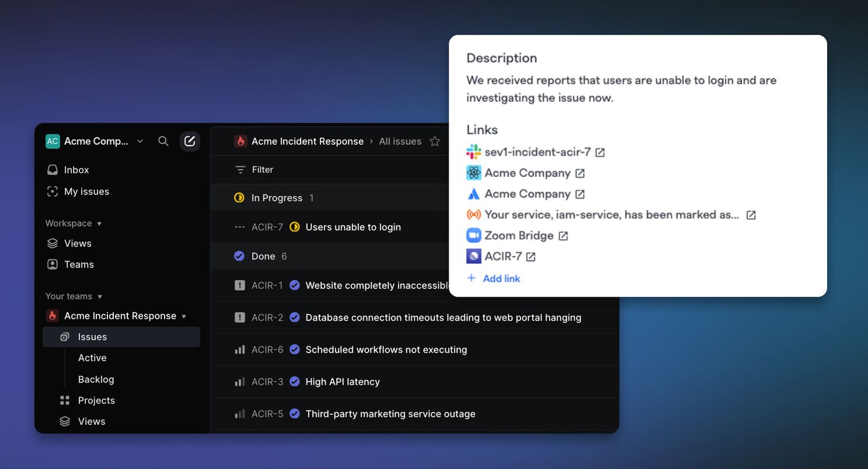Collapse the In Progress group header
Image resolution: width=868 pixels, height=469 pixels.
(277, 198)
